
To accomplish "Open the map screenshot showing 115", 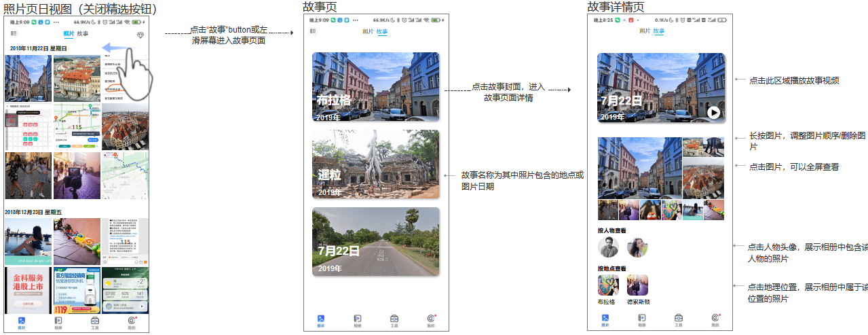I will coord(76,127).
